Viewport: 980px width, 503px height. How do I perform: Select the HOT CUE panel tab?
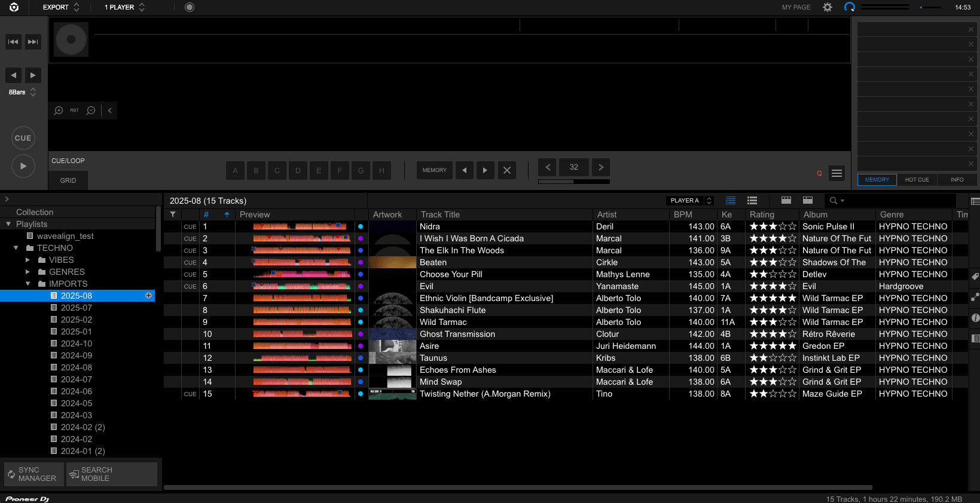pyautogui.click(x=917, y=180)
